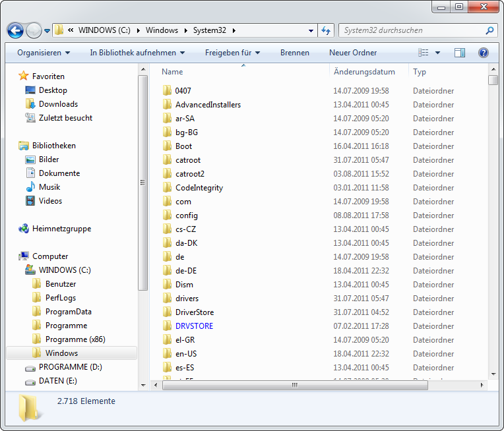Screen dimensions: 504x431
Task: Go back with the blue Back arrow
Action: click(15, 31)
